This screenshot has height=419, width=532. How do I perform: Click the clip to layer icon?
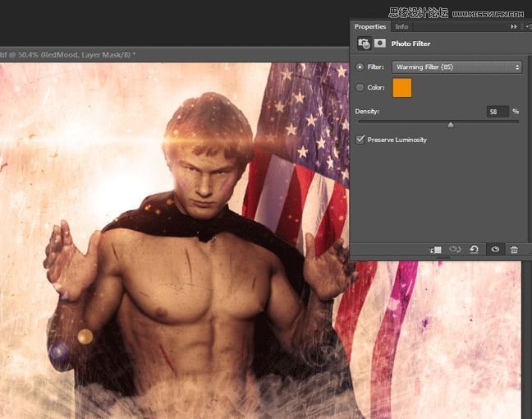tap(436, 250)
